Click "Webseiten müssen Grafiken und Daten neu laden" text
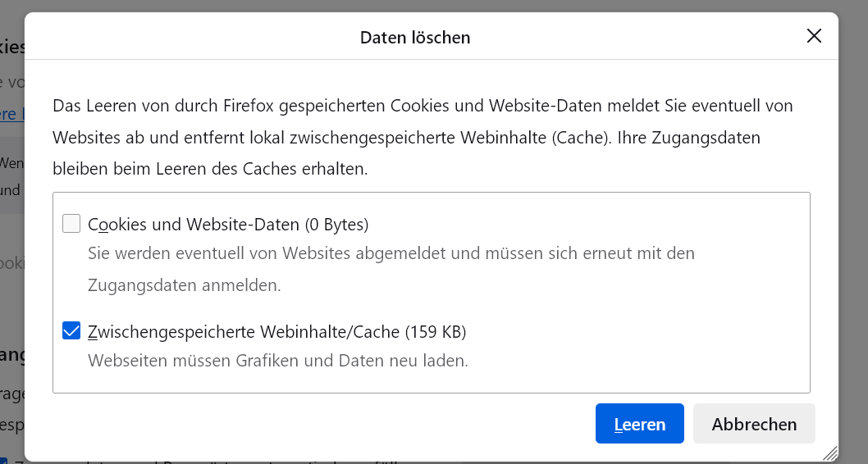This screenshot has width=868, height=464. 278,361
